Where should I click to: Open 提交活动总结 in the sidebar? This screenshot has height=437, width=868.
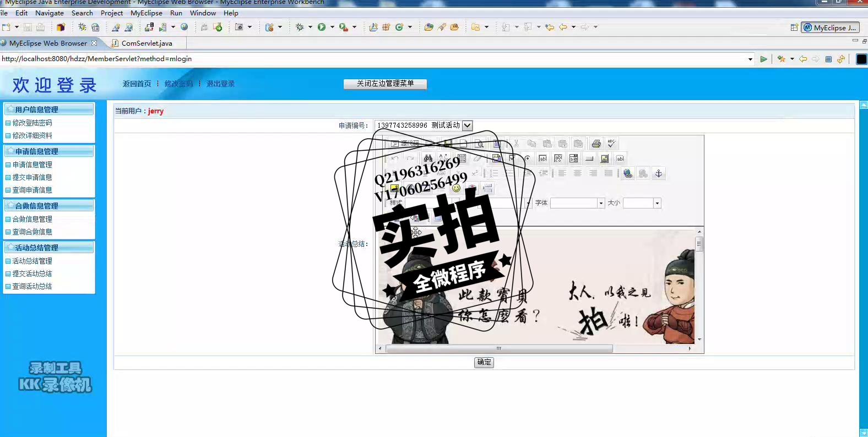coord(32,274)
